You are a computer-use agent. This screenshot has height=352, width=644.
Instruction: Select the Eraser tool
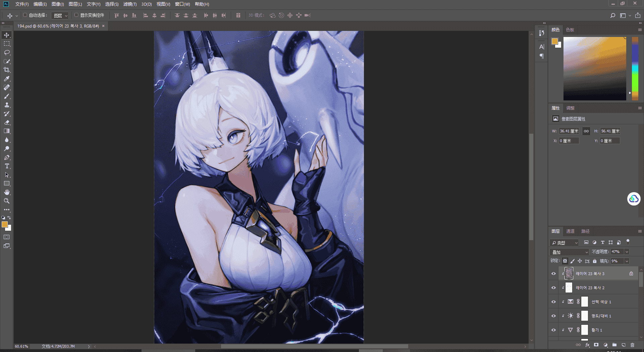point(7,122)
